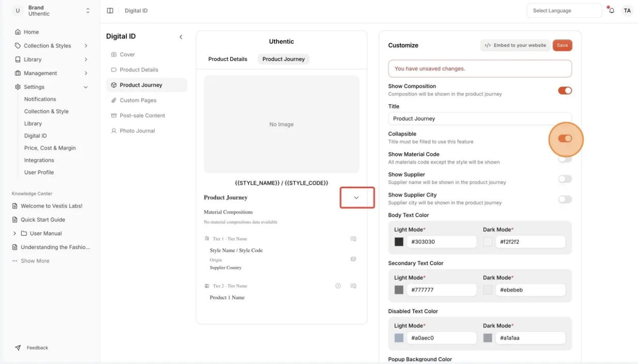Click the info circle icon on Tier 2 row
The width and height of the screenshot is (638, 364).
click(x=338, y=286)
